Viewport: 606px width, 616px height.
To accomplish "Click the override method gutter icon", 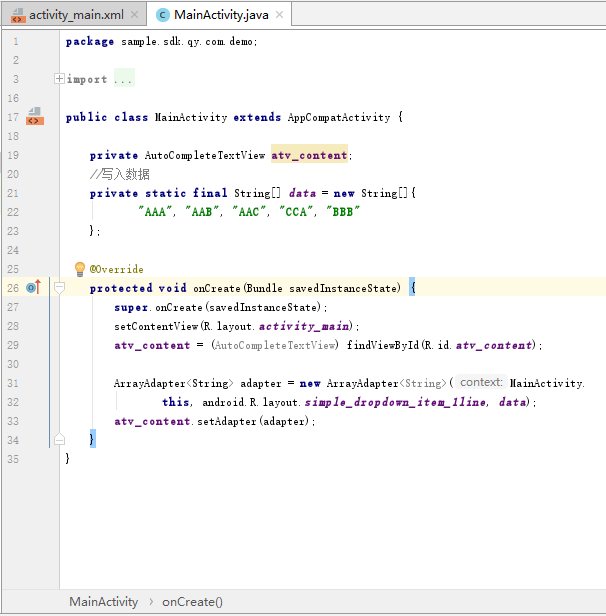I will (32, 288).
